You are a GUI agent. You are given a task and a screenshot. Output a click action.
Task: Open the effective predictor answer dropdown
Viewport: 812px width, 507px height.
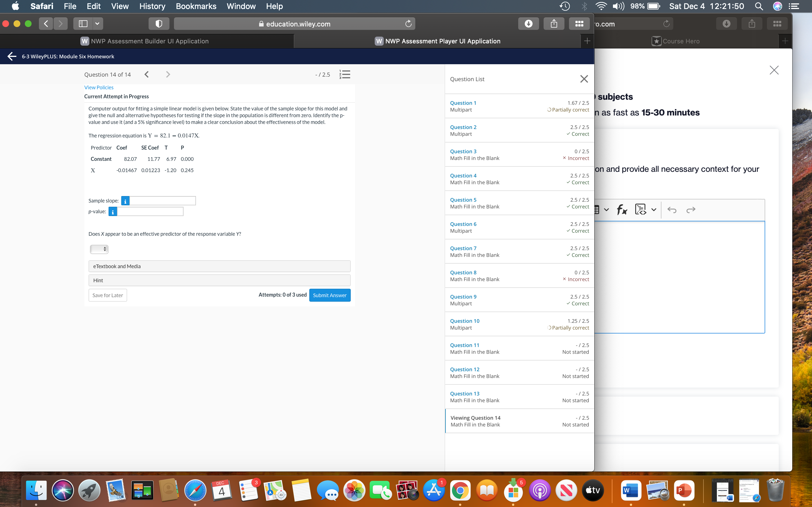coord(99,249)
